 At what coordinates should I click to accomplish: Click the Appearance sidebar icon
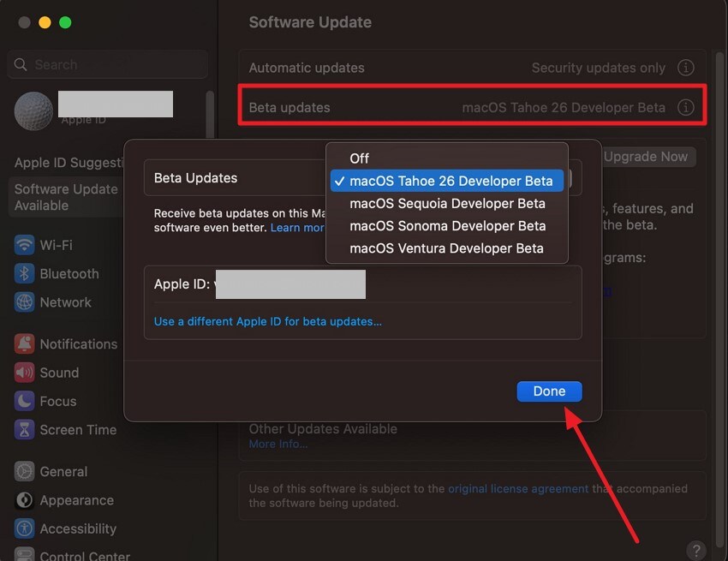pos(24,500)
